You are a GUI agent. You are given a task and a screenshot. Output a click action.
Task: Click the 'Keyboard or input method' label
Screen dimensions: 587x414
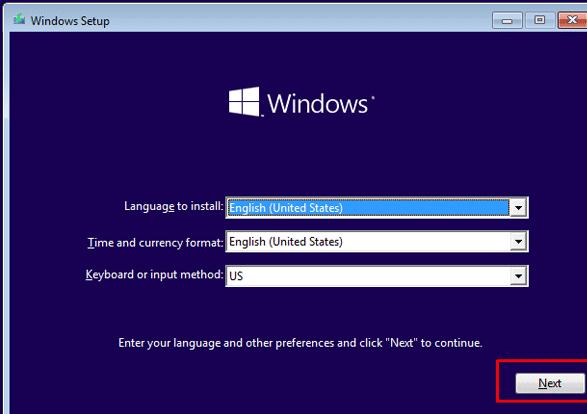154,275
